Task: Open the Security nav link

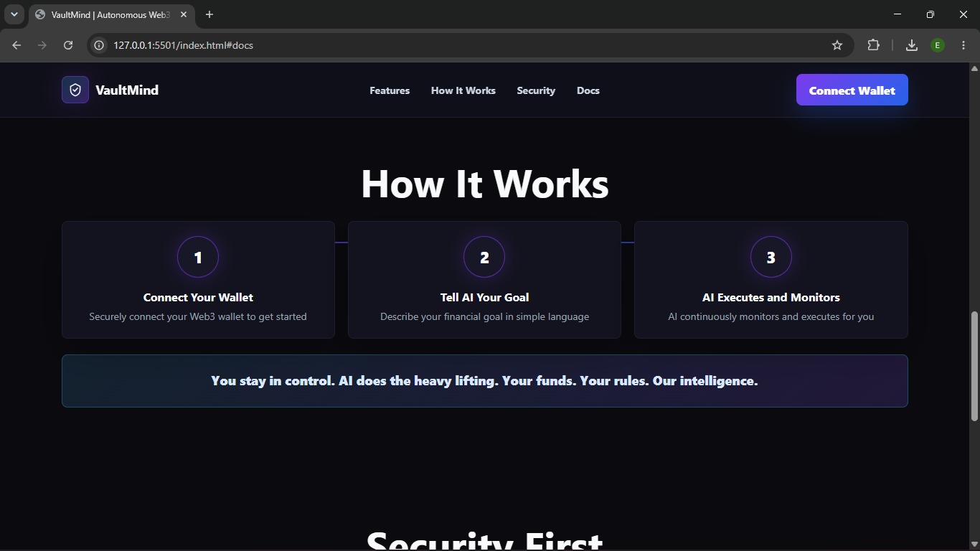Action: point(536,90)
